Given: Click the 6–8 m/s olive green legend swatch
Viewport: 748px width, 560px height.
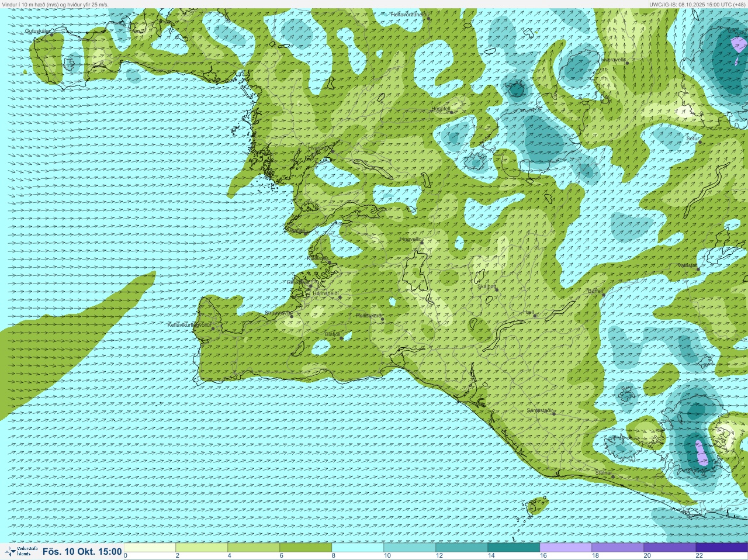Looking at the screenshot, I should (x=306, y=548).
